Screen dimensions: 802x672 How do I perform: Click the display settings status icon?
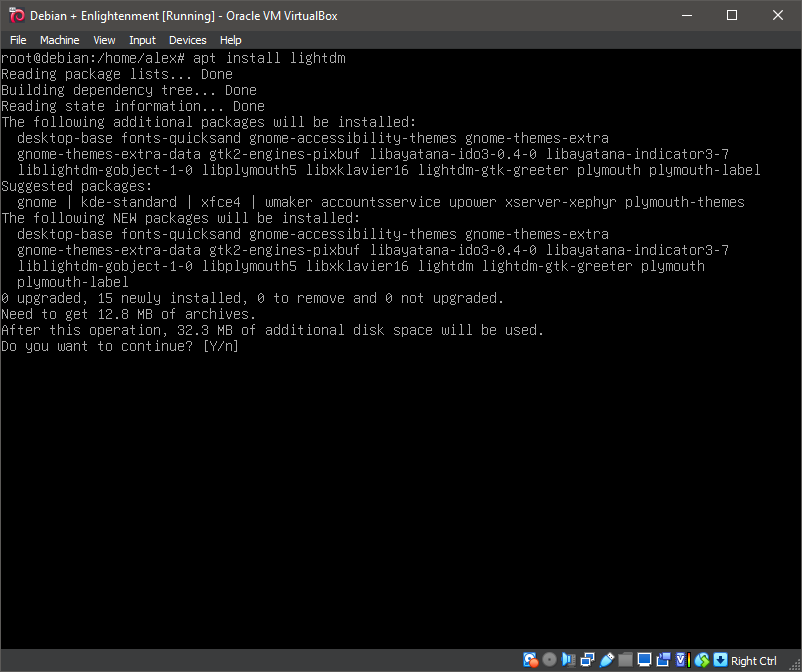tap(644, 660)
